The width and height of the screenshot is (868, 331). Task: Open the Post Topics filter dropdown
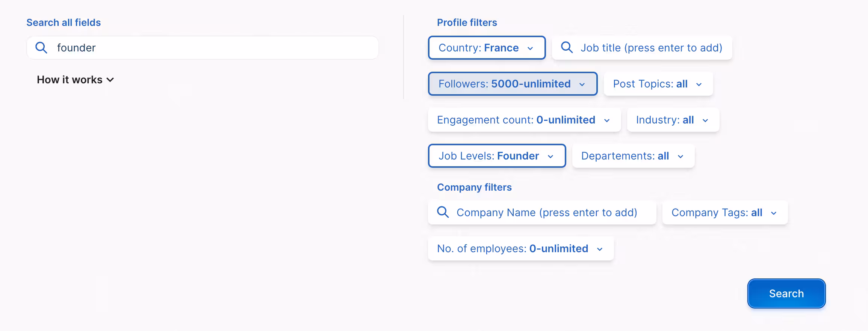[x=658, y=84]
